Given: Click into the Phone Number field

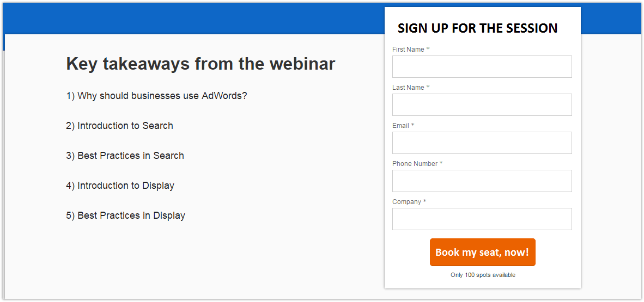Looking at the screenshot, I should (482, 181).
